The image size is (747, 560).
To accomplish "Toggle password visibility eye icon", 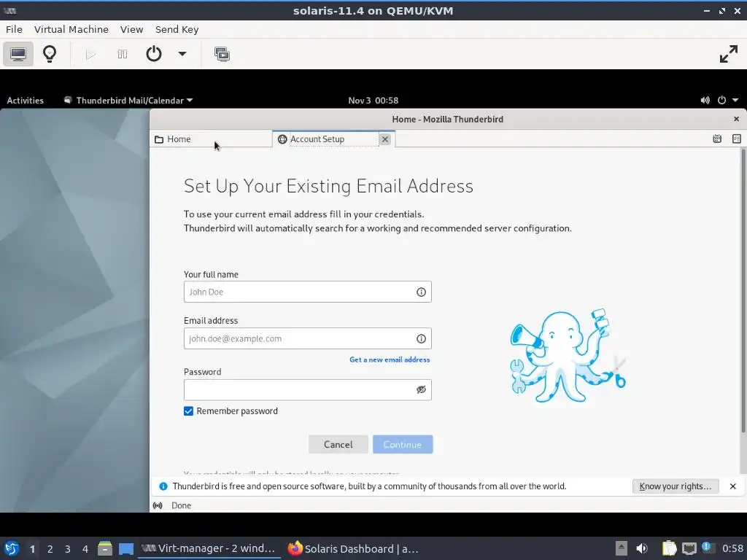I will [x=421, y=389].
